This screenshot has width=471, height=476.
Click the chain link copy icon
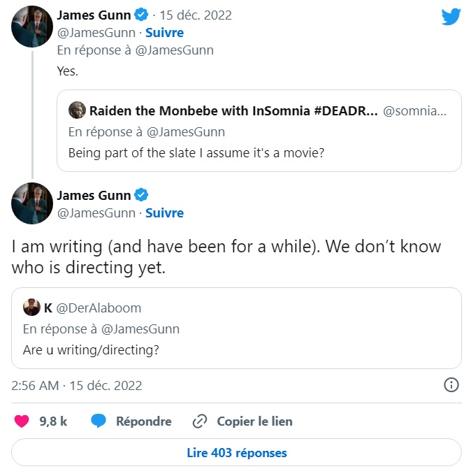(200, 421)
